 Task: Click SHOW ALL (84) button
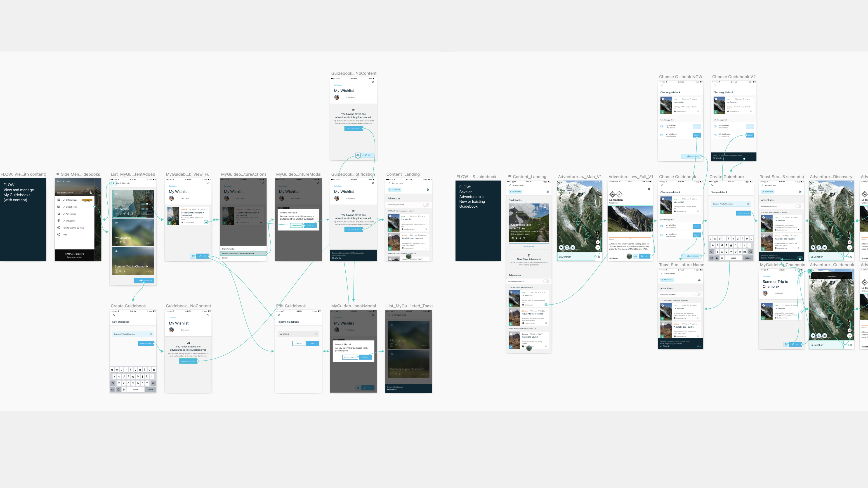[x=529, y=246]
